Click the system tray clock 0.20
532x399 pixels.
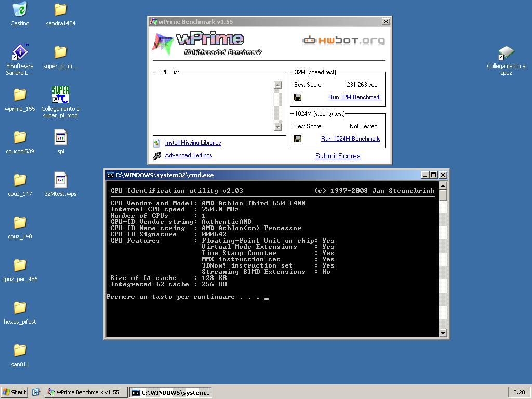pyautogui.click(x=519, y=392)
